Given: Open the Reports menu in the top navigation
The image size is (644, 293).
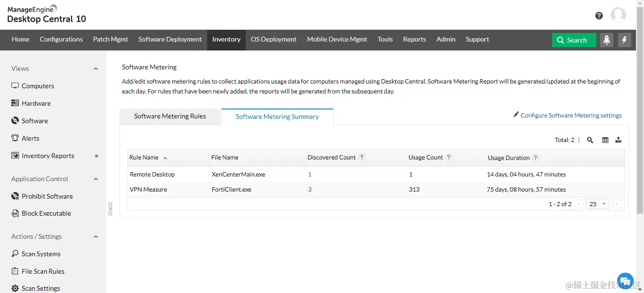Looking at the screenshot, I should pyautogui.click(x=414, y=40).
